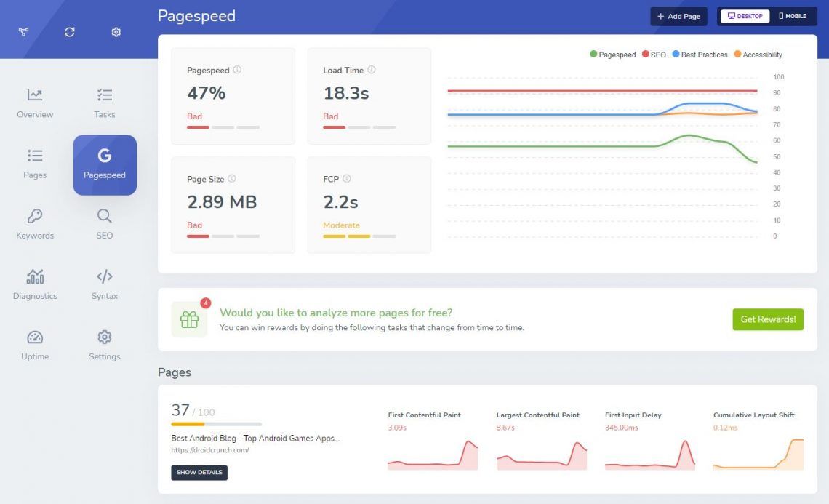Click the Add Page button
Viewport: 829px width, 504px height.
click(678, 16)
